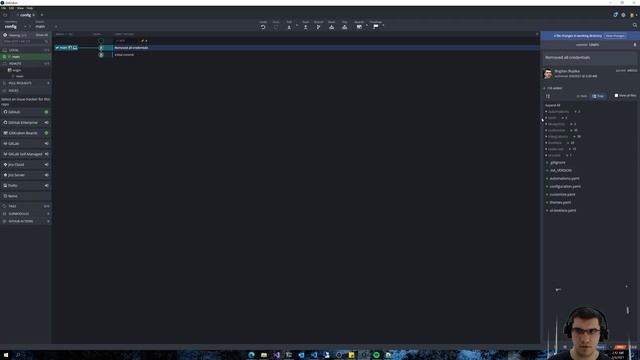Open the Preferences gear icon

point(623,15)
